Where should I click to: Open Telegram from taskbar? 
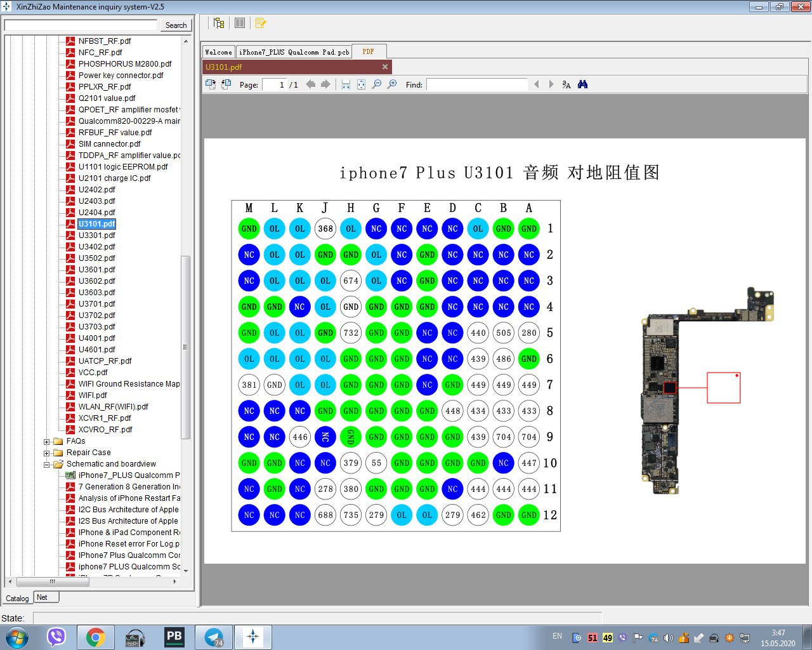pos(214,637)
